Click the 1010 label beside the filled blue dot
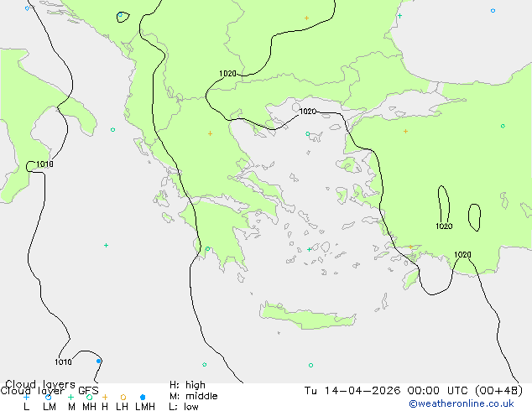The image size is (532, 411). tap(63, 362)
